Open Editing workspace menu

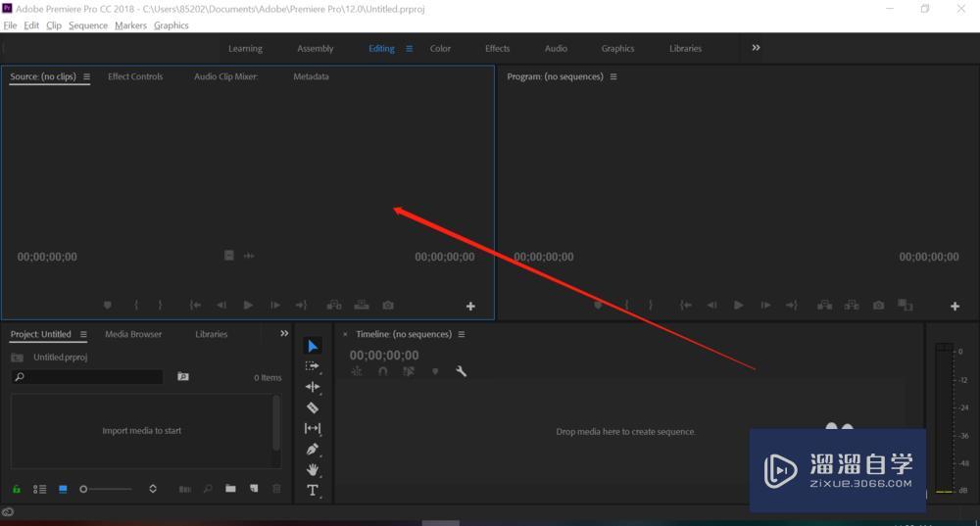point(409,48)
